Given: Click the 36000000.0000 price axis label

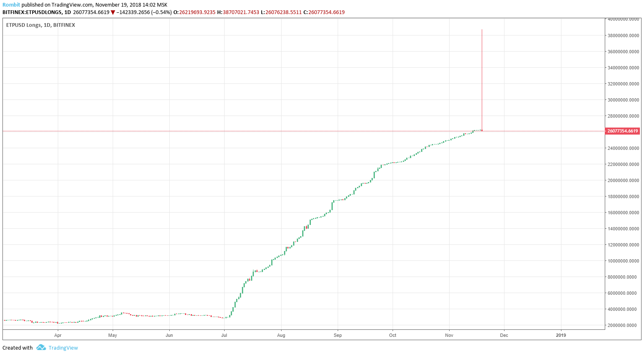Looking at the screenshot, I should pos(623,52).
